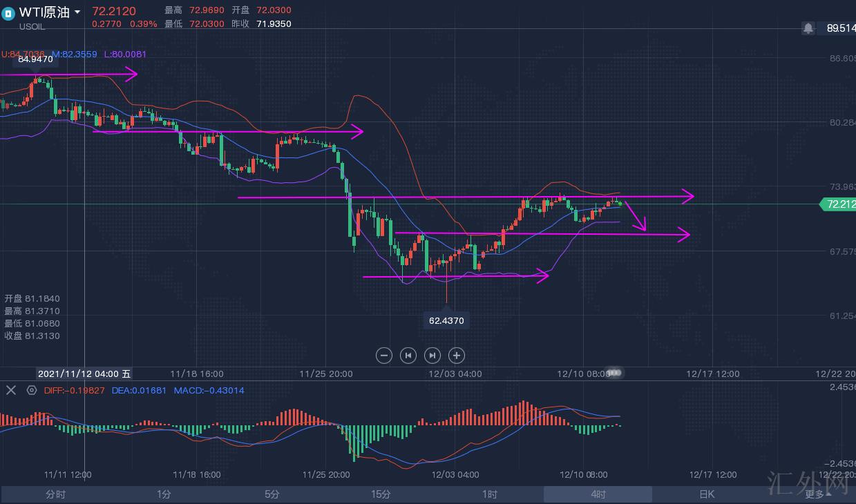Select the 5分 timeframe tab
This screenshot has width=856, height=504.
[x=272, y=494]
